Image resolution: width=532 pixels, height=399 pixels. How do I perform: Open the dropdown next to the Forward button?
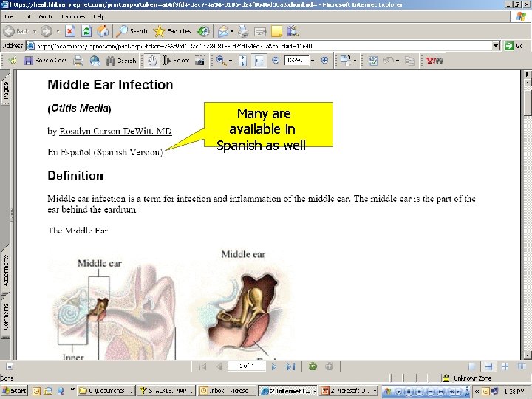pos(58,31)
